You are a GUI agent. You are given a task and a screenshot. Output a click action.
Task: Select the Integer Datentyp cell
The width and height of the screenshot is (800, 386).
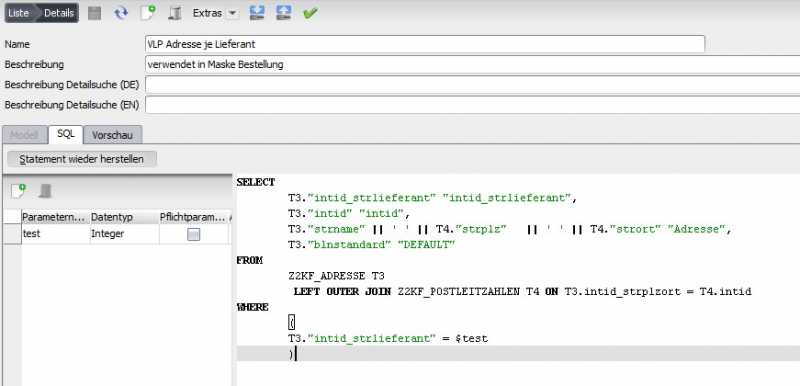[x=124, y=234]
